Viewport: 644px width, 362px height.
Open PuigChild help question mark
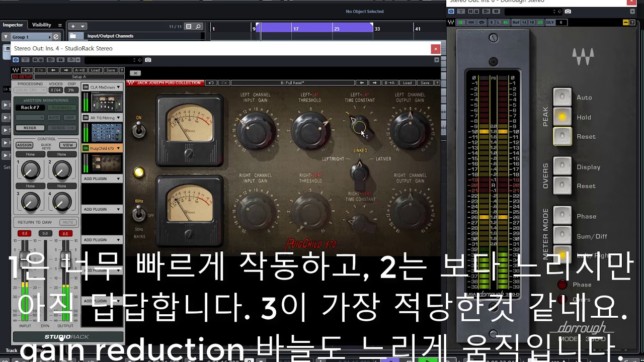click(437, 82)
